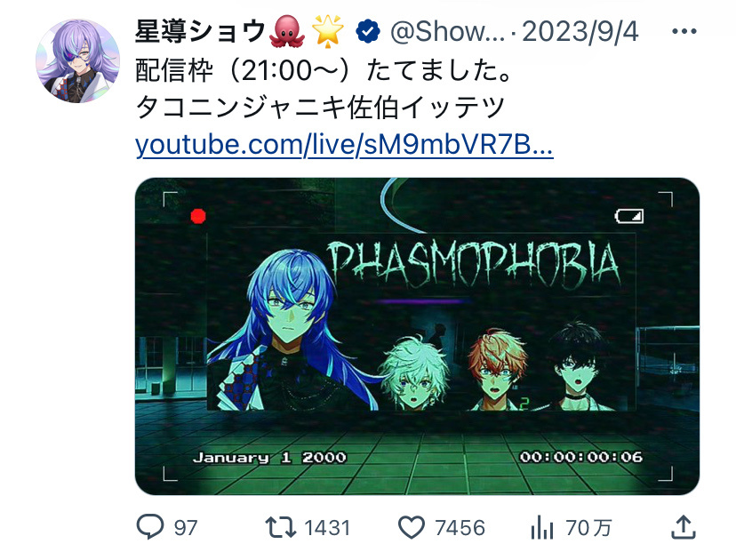The height and width of the screenshot is (560, 736).
Task: Open the Phasmophobia thumbnail image
Action: tap(417, 336)
